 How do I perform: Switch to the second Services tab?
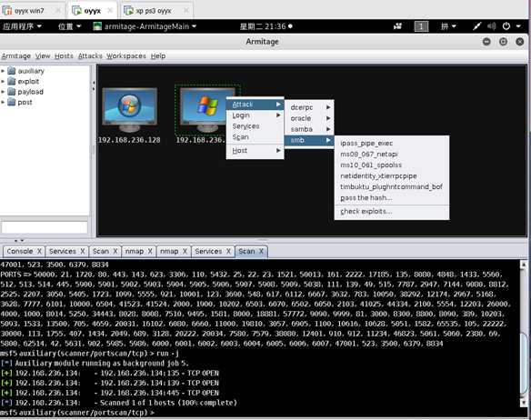[x=208, y=251]
